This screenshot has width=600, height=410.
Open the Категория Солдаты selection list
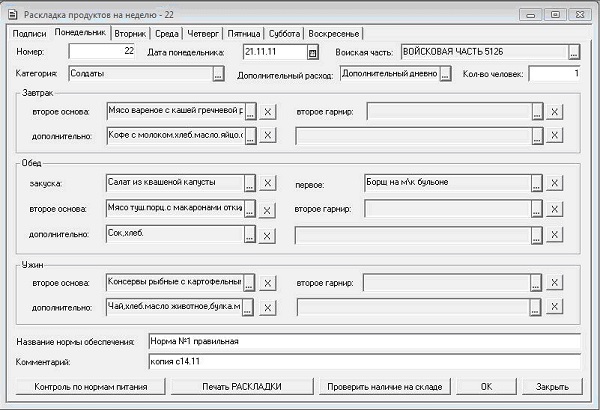(217, 74)
